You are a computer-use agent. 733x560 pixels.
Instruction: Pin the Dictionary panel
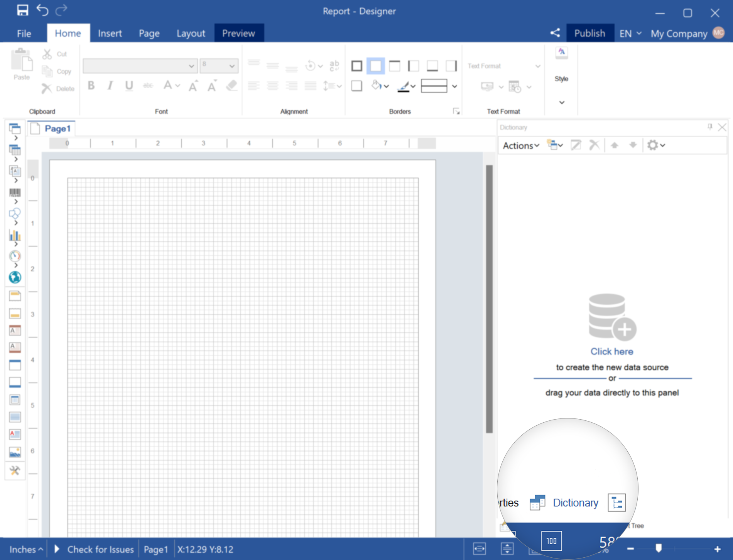coord(709,127)
